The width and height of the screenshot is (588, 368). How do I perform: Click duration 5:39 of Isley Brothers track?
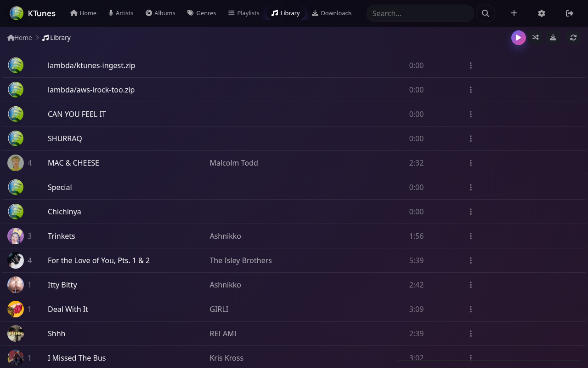click(416, 260)
